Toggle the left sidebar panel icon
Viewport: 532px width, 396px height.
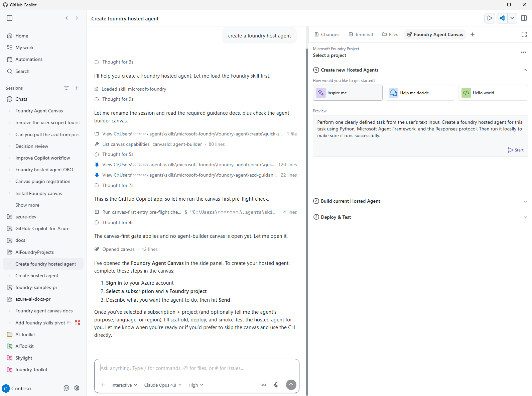point(10,18)
